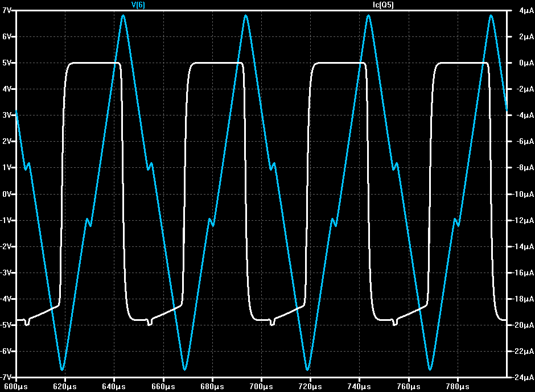Screen dimensions: 535x392
Task: Click the 0µA right axis label
Action: point(526,63)
